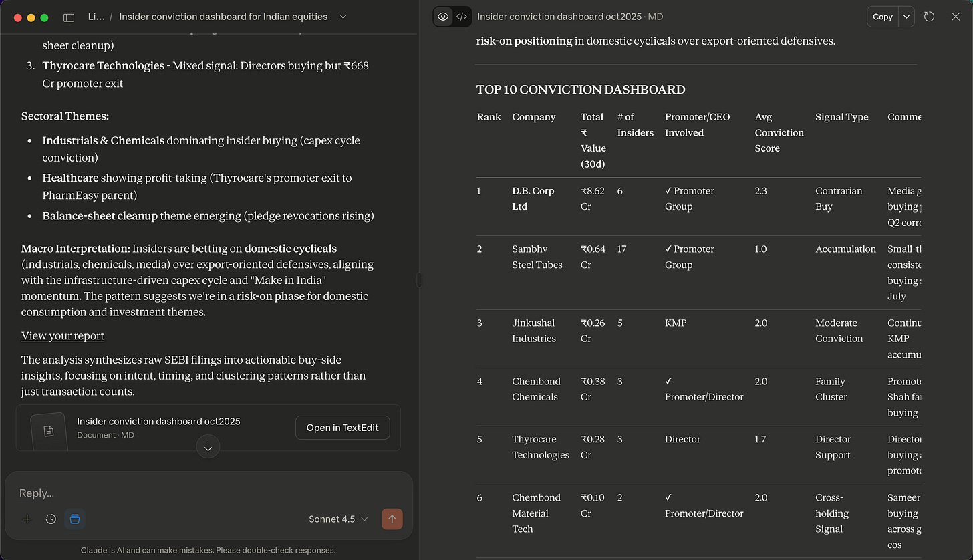Click the 'Family Cluster' signal cell
The height and width of the screenshot is (560, 973).
[x=831, y=389]
